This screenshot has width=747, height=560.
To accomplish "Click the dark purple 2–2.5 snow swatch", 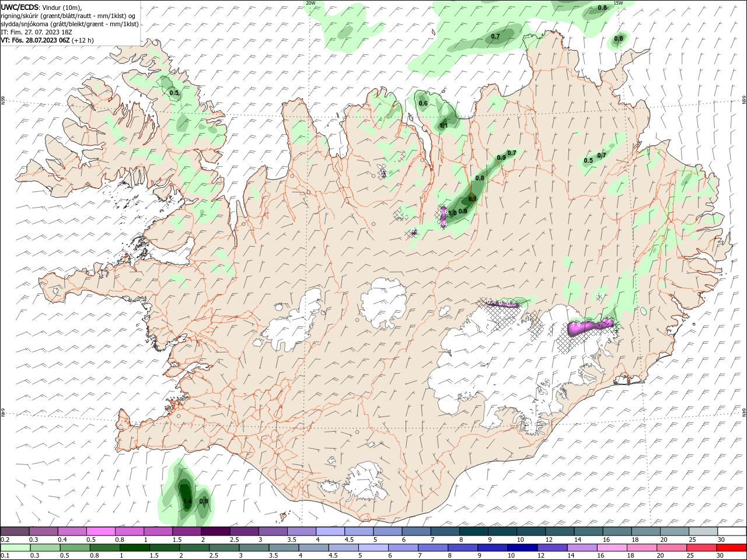I will tap(216, 531).
